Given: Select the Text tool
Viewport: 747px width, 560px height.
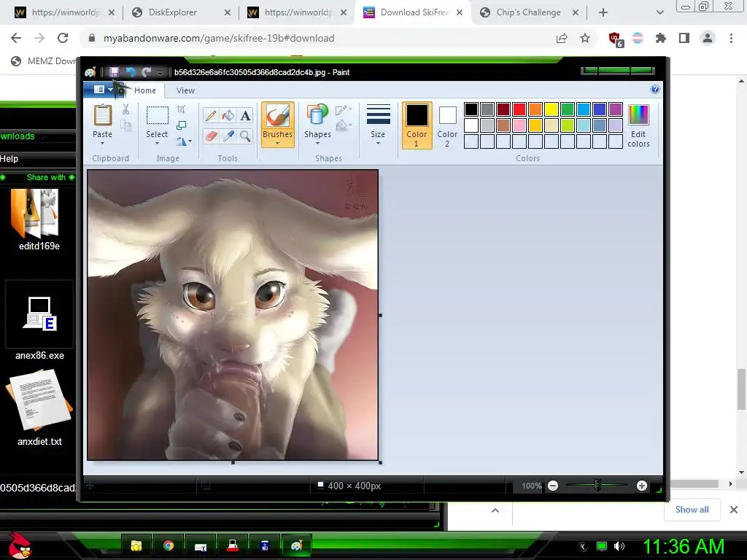Looking at the screenshot, I should coord(245,116).
